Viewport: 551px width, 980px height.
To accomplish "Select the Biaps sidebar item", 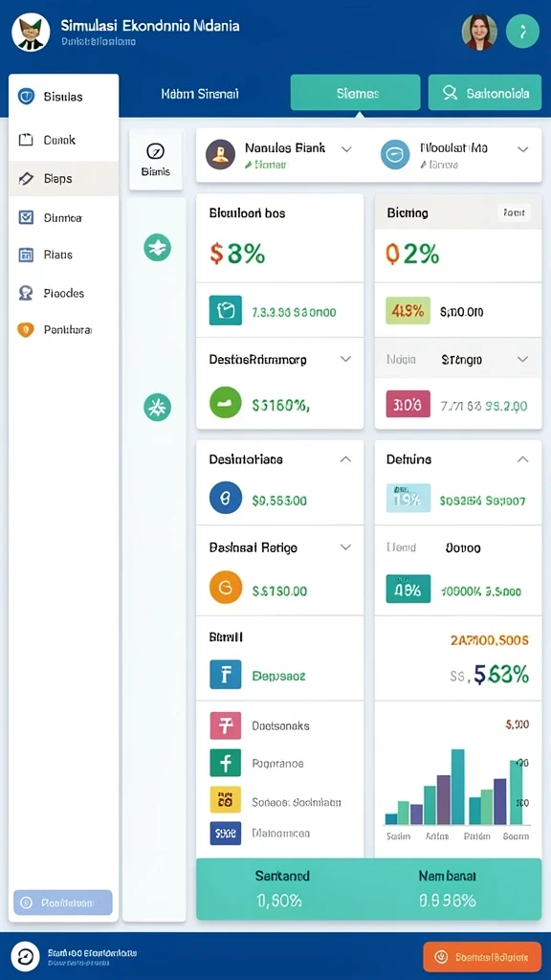I will pos(63,179).
